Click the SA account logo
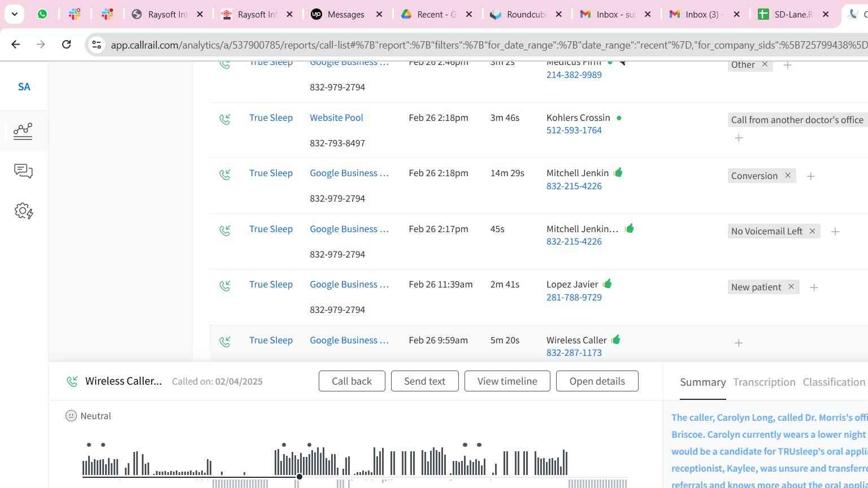This screenshot has height=488, width=868. click(x=24, y=87)
